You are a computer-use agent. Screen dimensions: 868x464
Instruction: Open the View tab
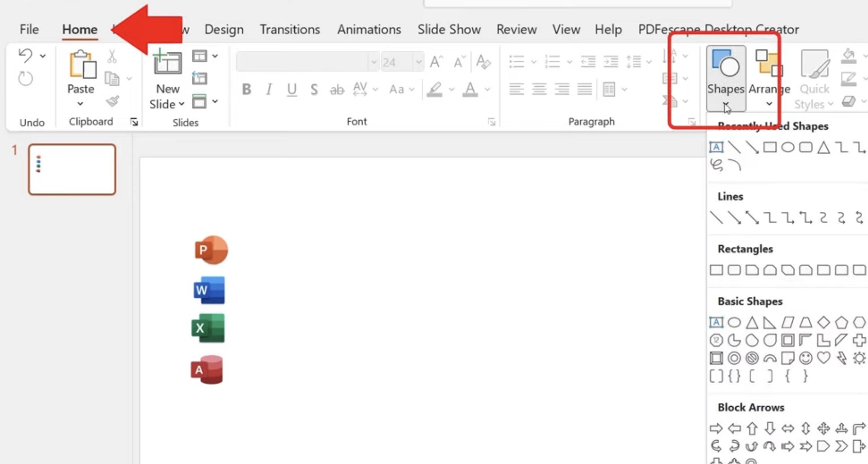click(566, 30)
